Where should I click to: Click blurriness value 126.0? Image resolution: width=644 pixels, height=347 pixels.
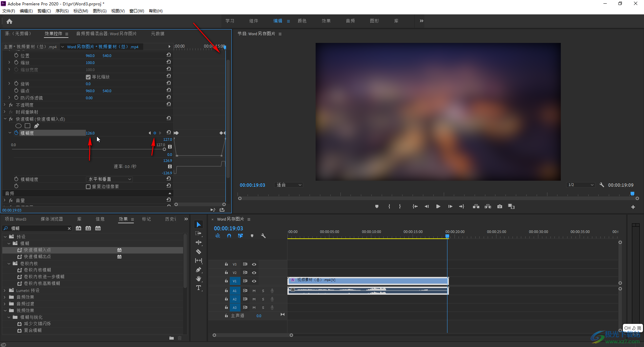(90, 133)
